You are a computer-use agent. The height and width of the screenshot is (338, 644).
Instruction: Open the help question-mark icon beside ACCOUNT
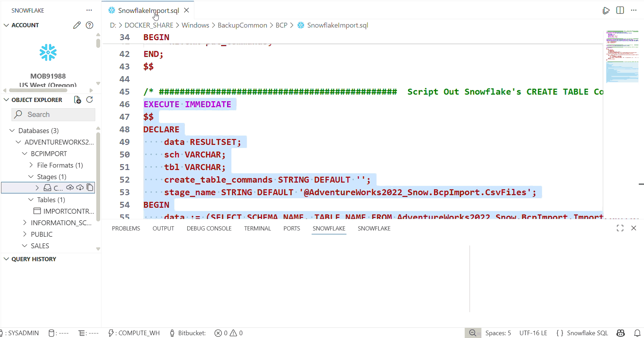point(90,25)
